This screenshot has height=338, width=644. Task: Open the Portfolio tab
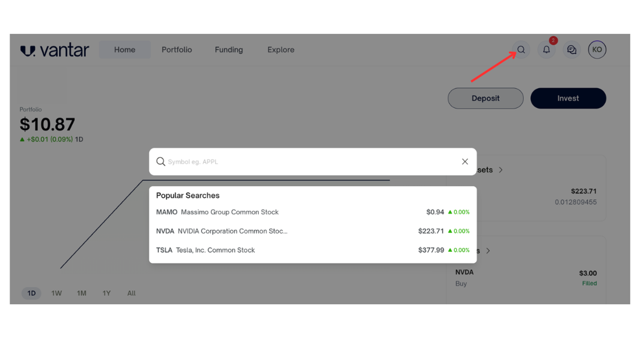pos(177,49)
